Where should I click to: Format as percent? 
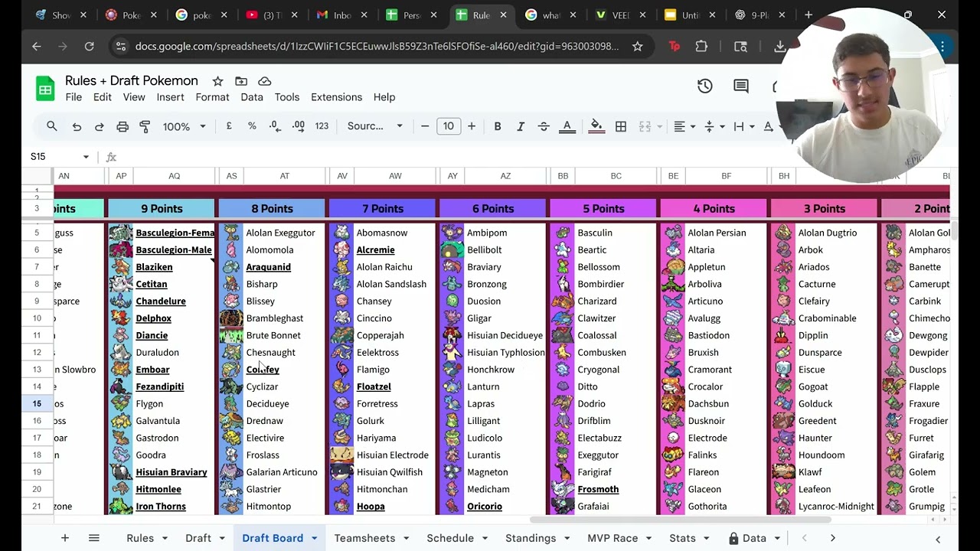[252, 126]
